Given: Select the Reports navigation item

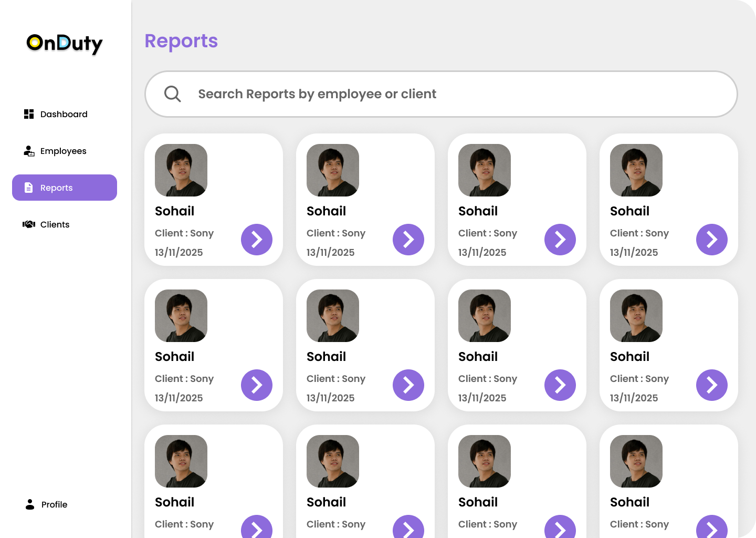Looking at the screenshot, I should (x=56, y=187).
